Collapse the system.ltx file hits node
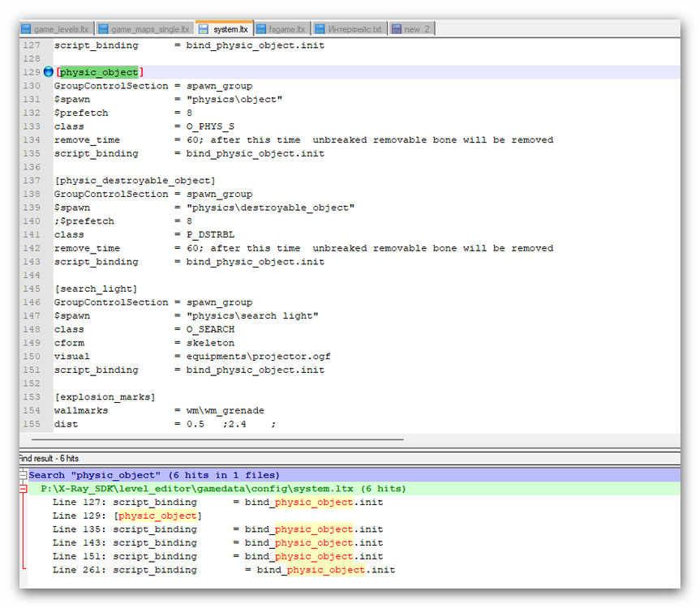This screenshot has width=700, height=608. click(x=24, y=490)
